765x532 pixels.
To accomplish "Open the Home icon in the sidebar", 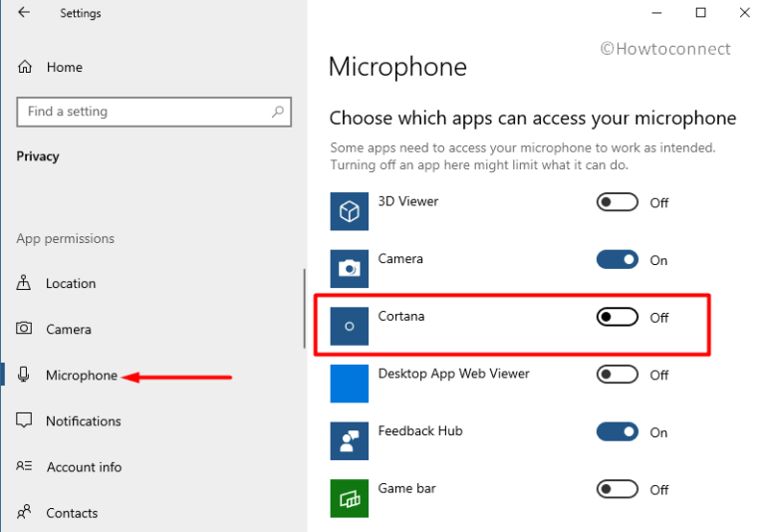I will pyautogui.click(x=25, y=67).
